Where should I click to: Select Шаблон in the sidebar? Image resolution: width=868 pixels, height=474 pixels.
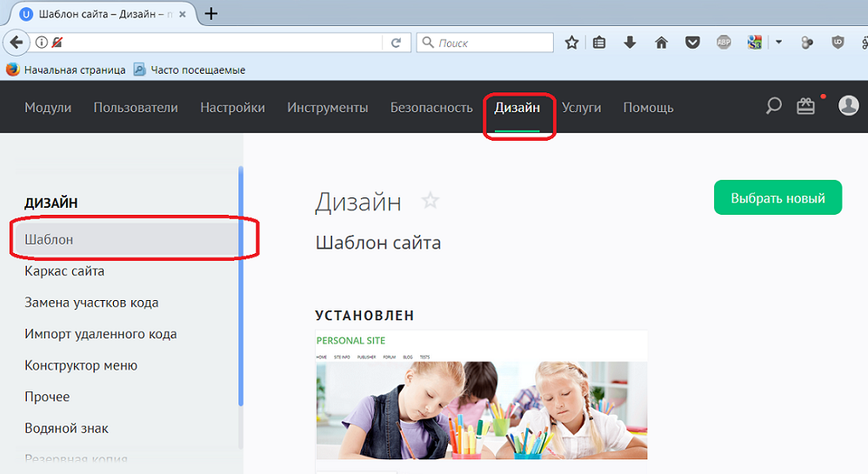click(127, 239)
